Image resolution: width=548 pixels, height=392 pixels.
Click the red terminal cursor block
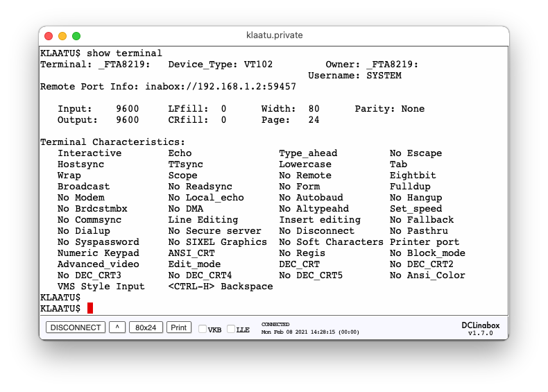pyautogui.click(x=90, y=308)
